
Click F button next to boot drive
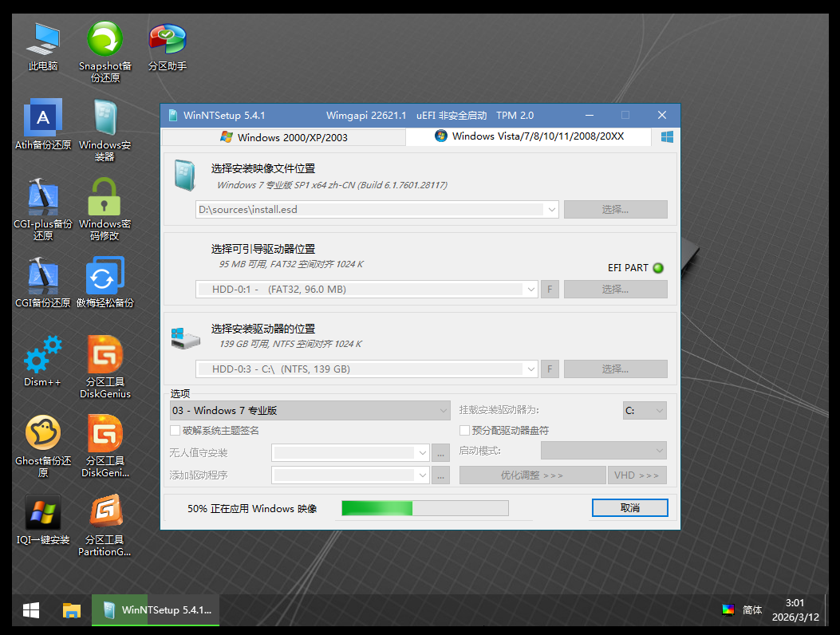coord(550,290)
